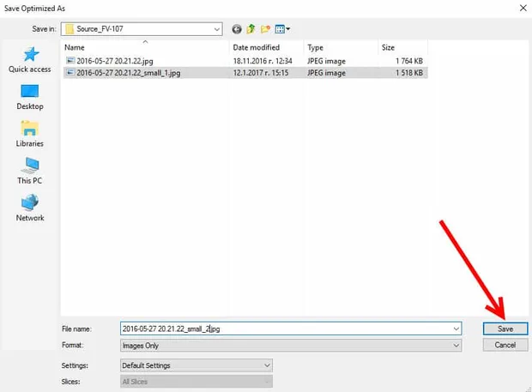
Task: Open the Format Images Only dropdown
Action: 291,345
